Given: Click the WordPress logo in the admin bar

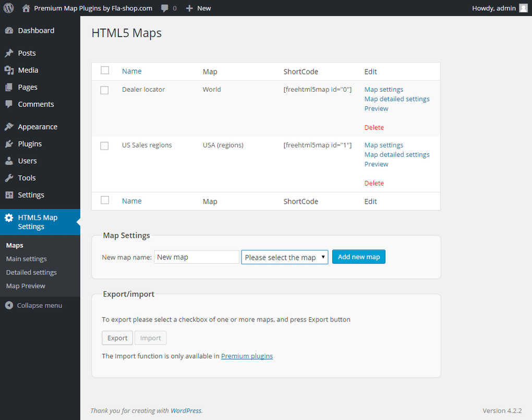Looking at the screenshot, I should pyautogui.click(x=8, y=8).
